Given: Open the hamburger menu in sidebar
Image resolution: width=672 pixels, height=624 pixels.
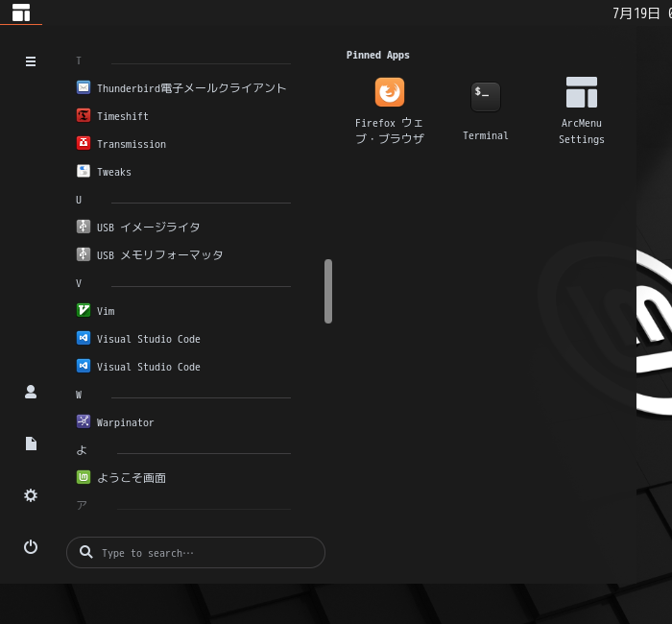Looking at the screenshot, I should [31, 61].
